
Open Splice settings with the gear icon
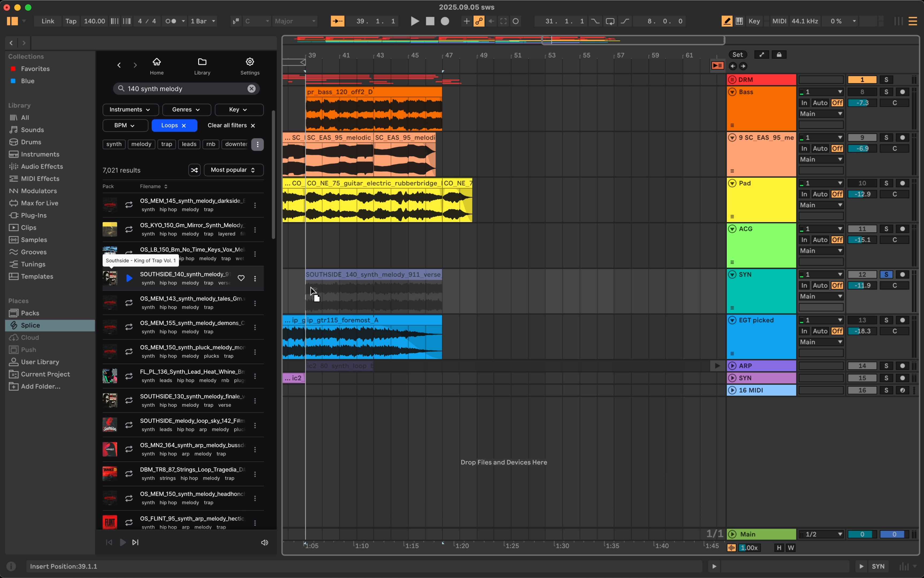[x=250, y=65]
